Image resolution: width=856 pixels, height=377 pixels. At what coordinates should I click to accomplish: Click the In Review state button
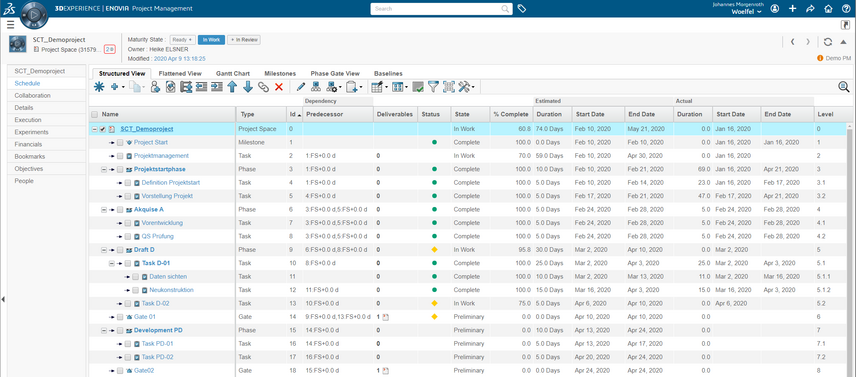(244, 40)
